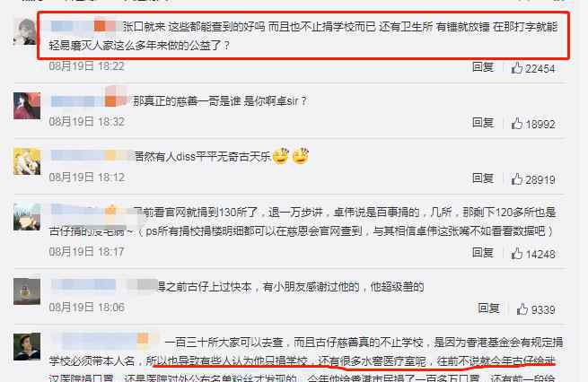Viewport: 588px width, 382px height.
Task: Open avatar of 130所 comment author
Action: point(27,217)
